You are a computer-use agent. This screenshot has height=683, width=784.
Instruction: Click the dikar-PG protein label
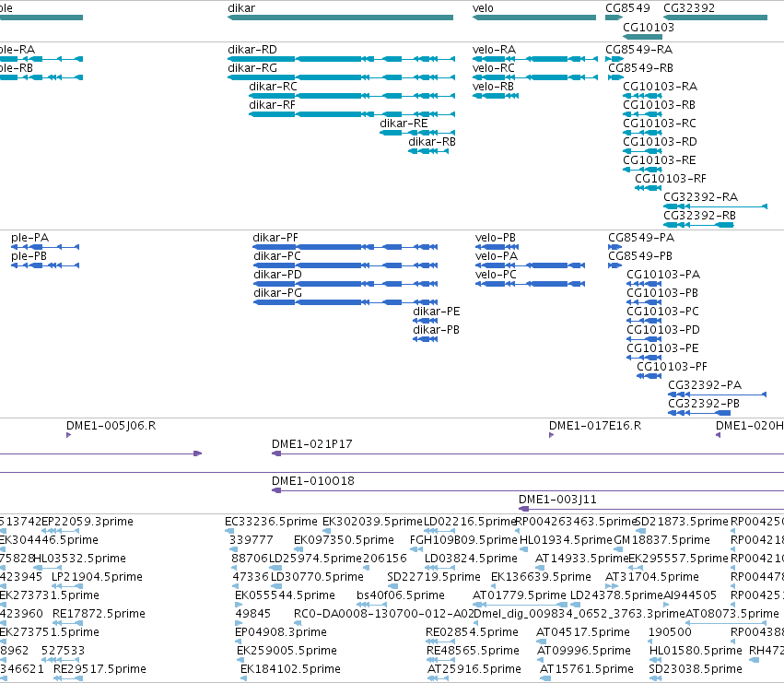pyautogui.click(x=277, y=293)
